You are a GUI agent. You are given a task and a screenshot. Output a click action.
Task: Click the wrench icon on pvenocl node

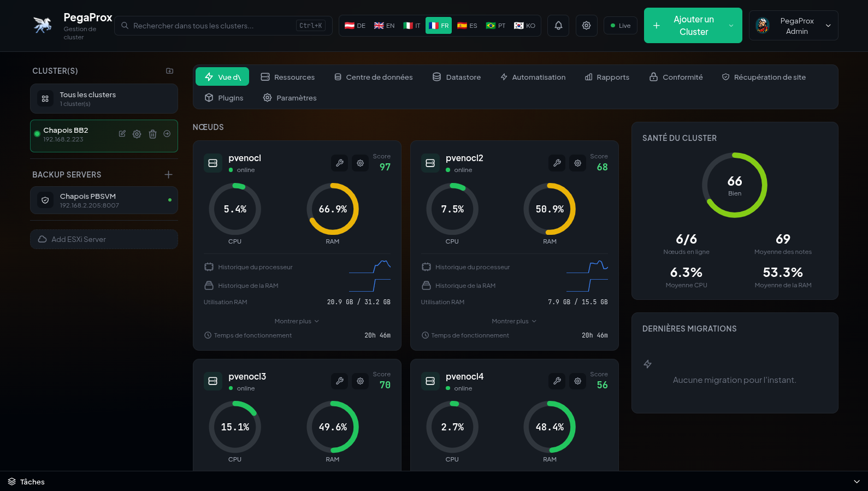(x=339, y=163)
